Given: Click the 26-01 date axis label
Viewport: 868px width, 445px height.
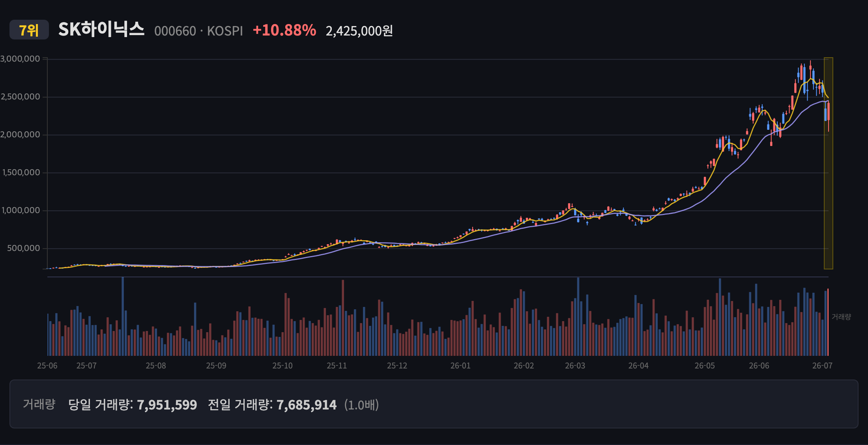Looking at the screenshot, I should pyautogui.click(x=460, y=366).
